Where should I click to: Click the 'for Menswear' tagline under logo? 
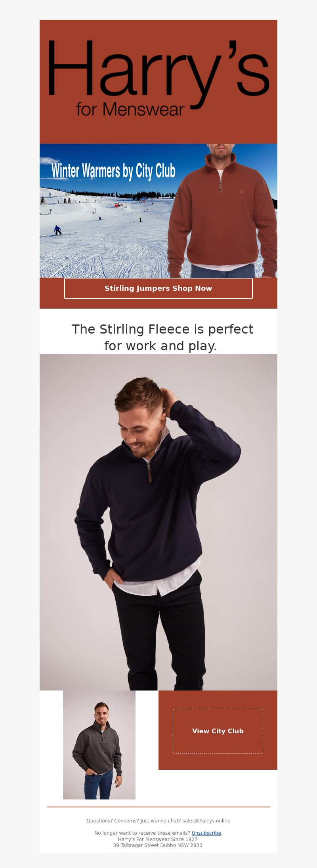(x=130, y=109)
